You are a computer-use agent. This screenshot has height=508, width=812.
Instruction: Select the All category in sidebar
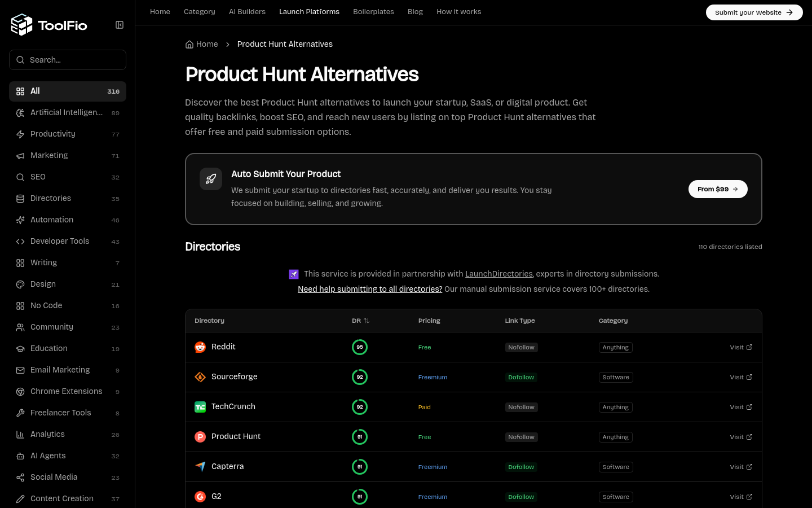68,91
